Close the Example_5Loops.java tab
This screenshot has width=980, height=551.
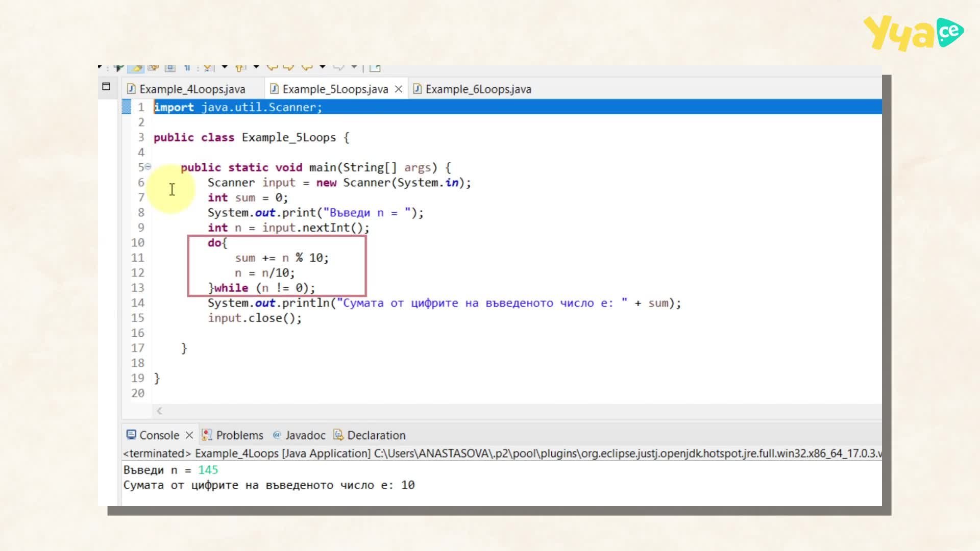(x=399, y=89)
